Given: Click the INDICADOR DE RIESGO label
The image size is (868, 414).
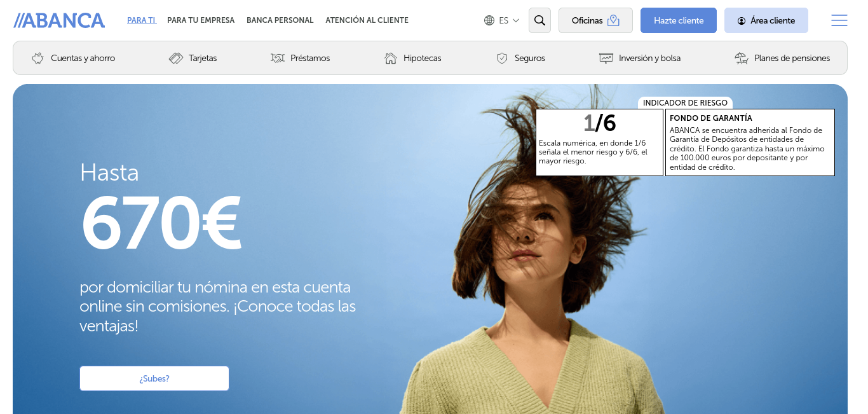Looking at the screenshot, I should tap(685, 102).
